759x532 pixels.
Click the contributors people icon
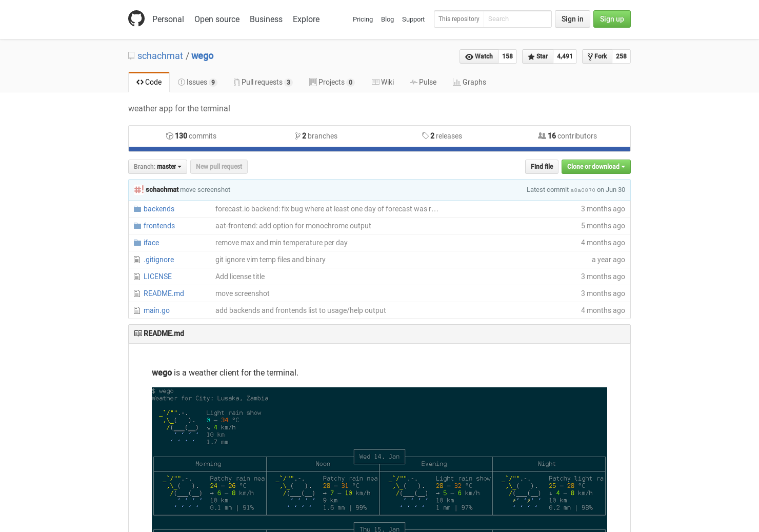[x=542, y=136]
